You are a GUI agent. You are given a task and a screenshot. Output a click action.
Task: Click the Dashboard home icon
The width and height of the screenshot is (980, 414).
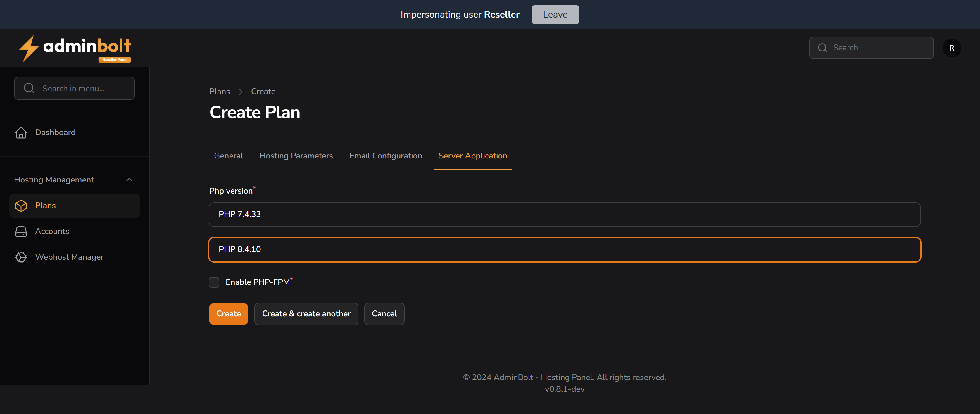pyautogui.click(x=21, y=132)
